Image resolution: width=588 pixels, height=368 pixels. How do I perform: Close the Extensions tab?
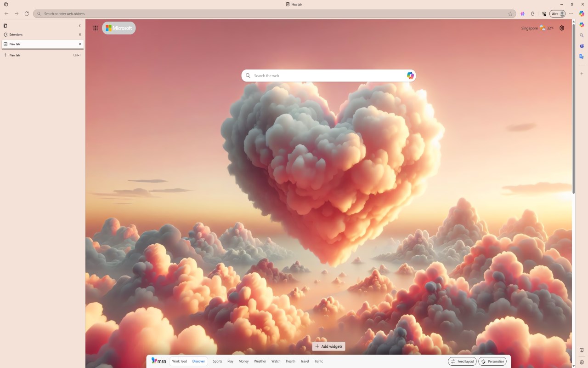(80, 34)
